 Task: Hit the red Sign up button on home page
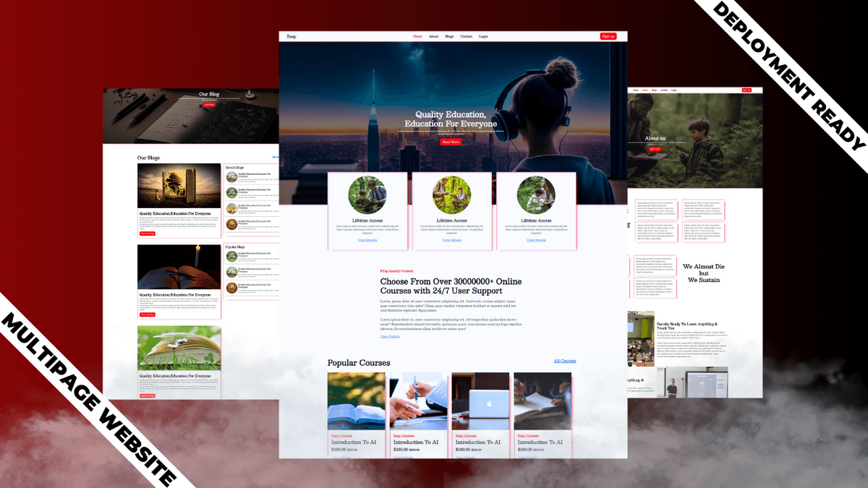[x=608, y=36]
